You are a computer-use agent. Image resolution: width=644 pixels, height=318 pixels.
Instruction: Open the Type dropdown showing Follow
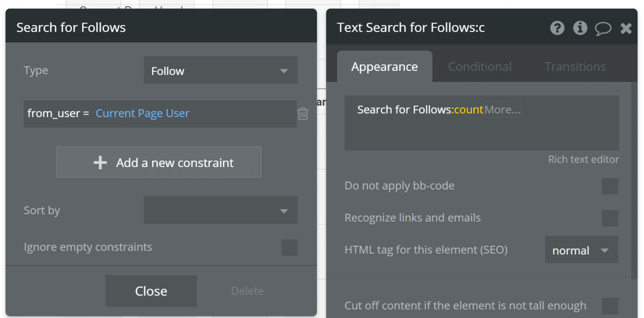click(x=221, y=71)
